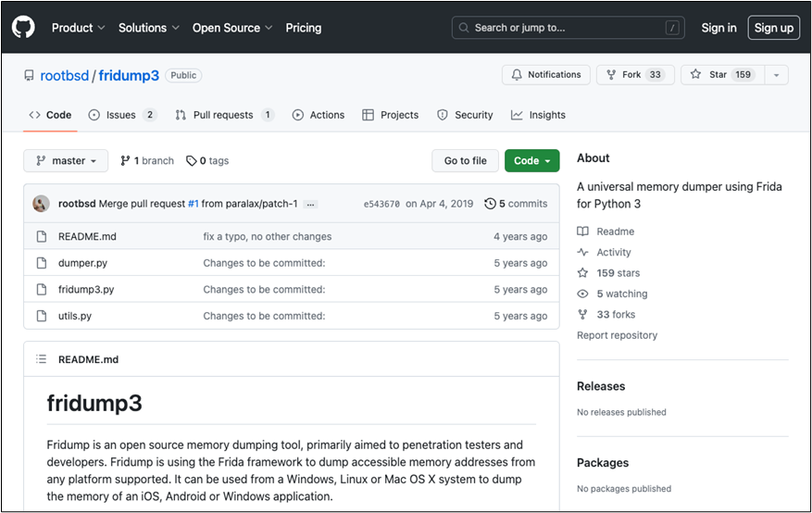
Task: Go to the Pricing page
Action: click(x=304, y=28)
